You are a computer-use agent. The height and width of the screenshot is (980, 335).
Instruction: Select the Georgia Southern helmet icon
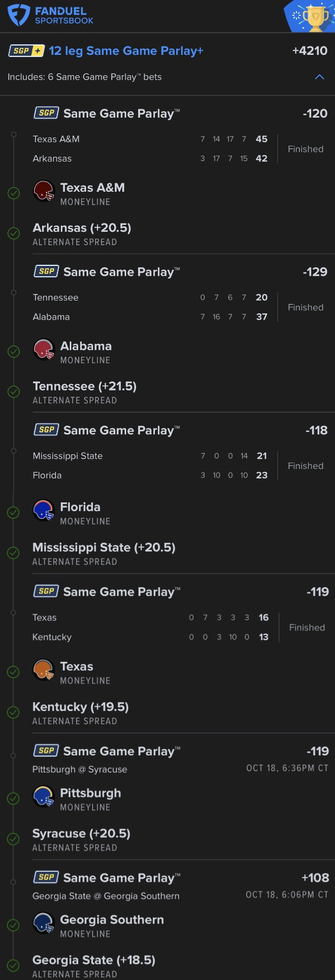pyautogui.click(x=44, y=923)
